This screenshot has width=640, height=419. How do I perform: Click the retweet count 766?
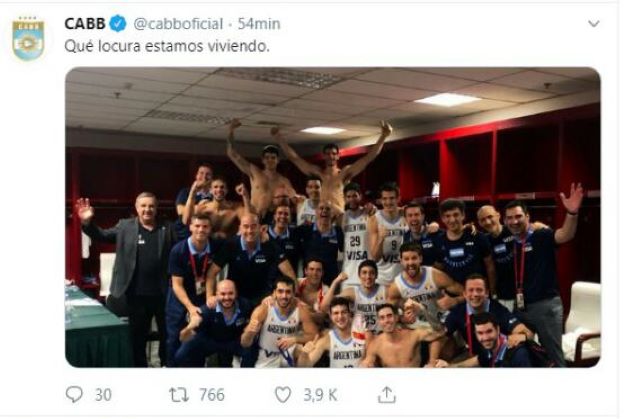[211, 394]
